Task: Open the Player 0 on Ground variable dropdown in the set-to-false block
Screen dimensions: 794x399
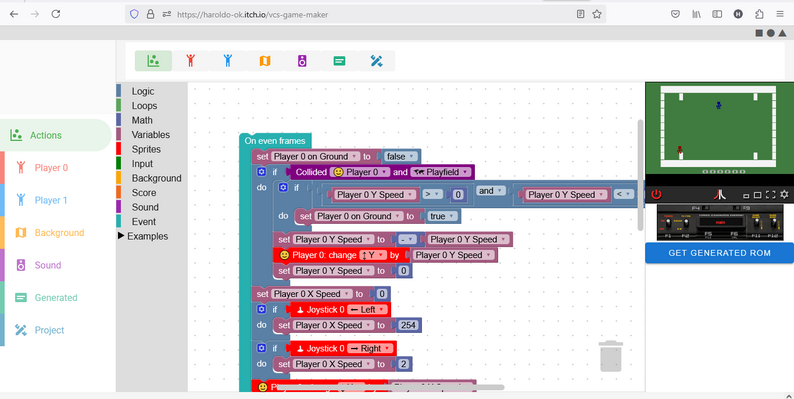Action: [x=315, y=156]
